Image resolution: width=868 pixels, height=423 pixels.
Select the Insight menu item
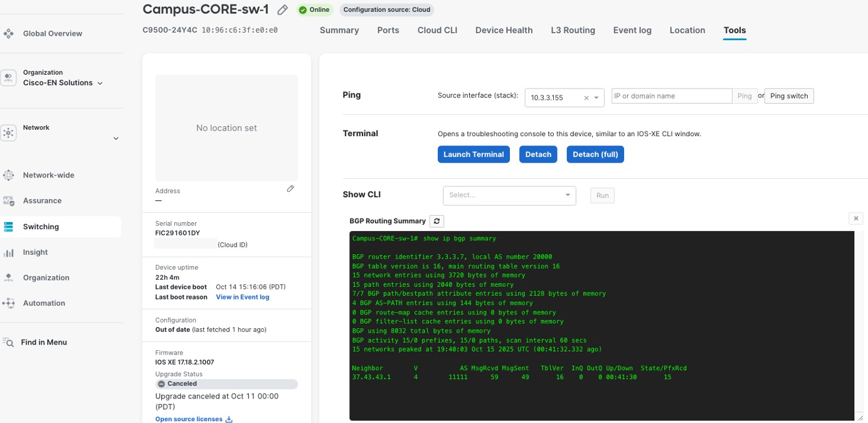(x=36, y=252)
